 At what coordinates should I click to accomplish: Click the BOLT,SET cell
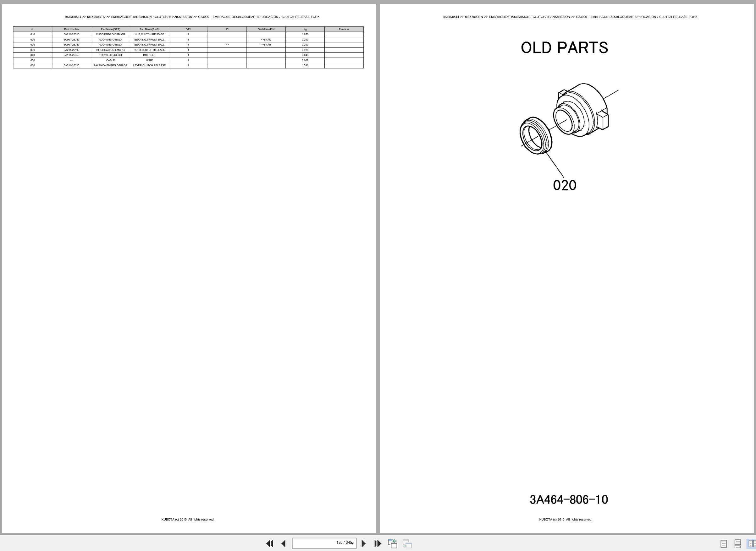click(149, 55)
